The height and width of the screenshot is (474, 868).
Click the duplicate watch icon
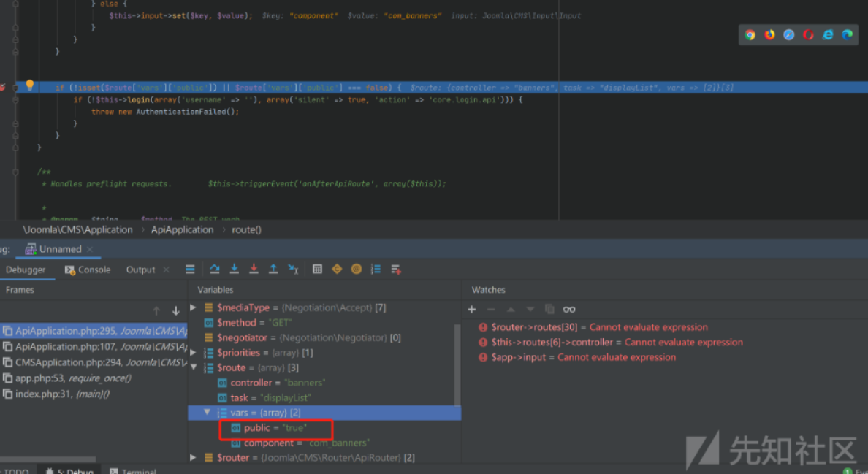point(549,309)
